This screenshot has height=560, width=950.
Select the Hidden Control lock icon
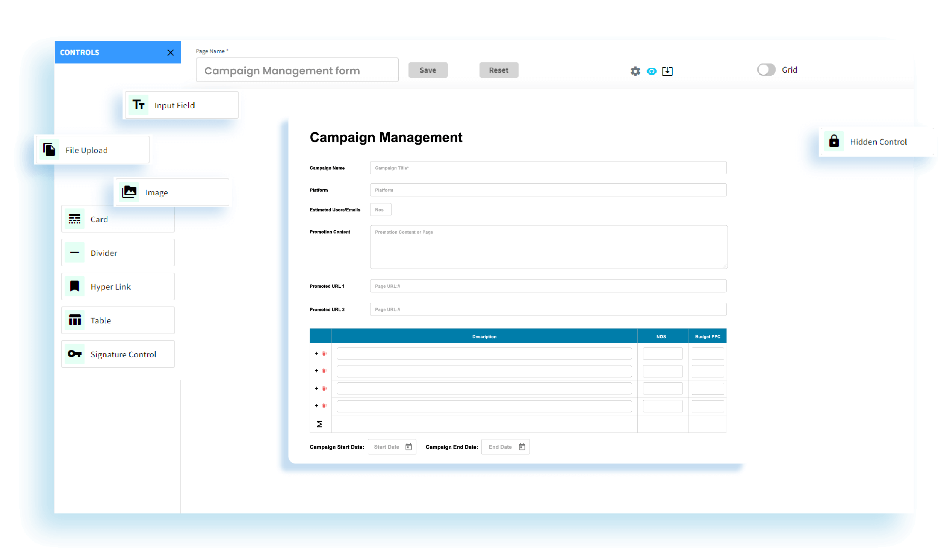coord(834,141)
